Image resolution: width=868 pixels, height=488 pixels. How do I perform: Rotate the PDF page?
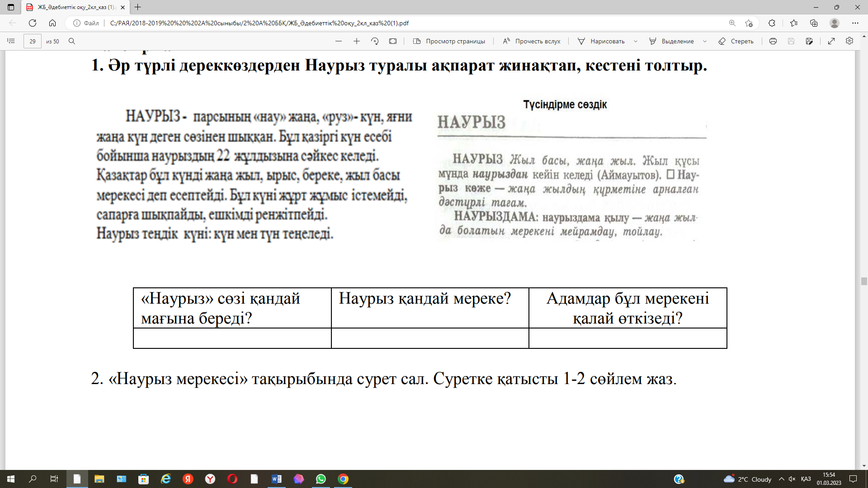click(375, 41)
